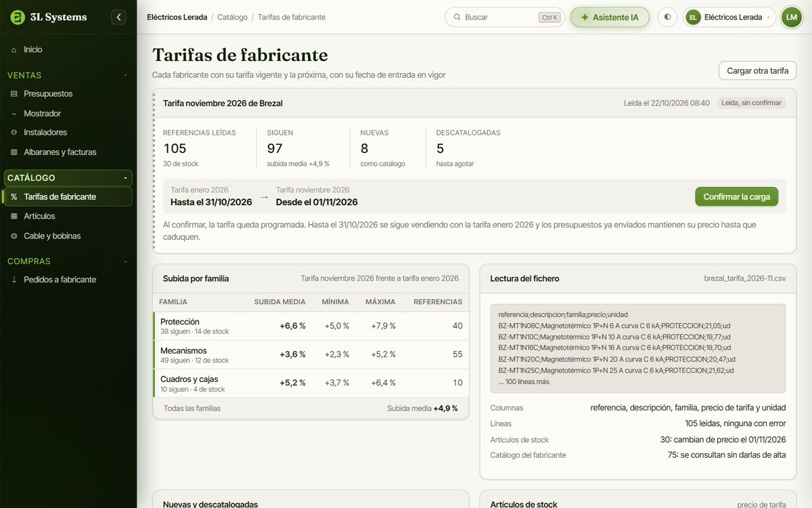The image size is (812, 508).
Task: Click the percent icon of Tarifas de fabricante
Action: coord(14,196)
